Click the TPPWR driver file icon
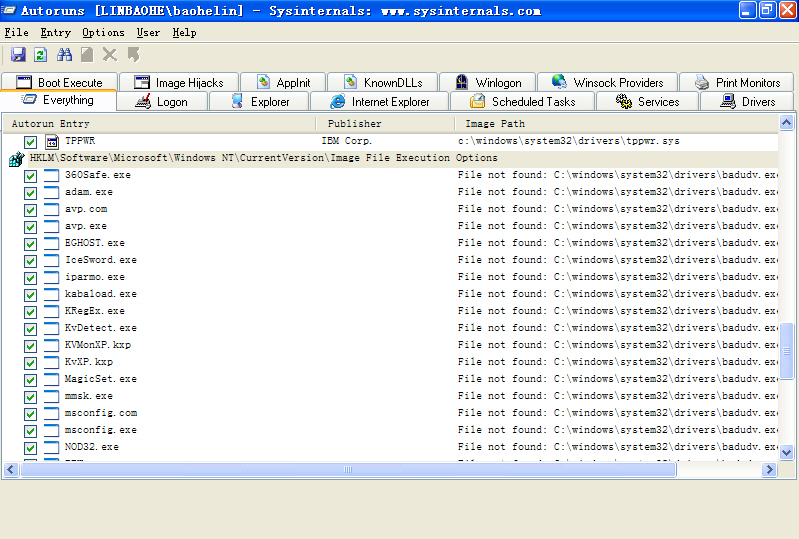This screenshot has width=799, height=539. (x=51, y=142)
